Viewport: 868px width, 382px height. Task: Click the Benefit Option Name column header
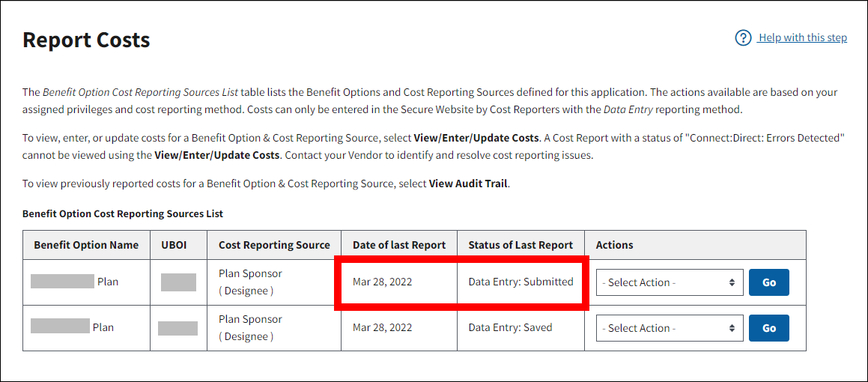pyautogui.click(x=86, y=245)
